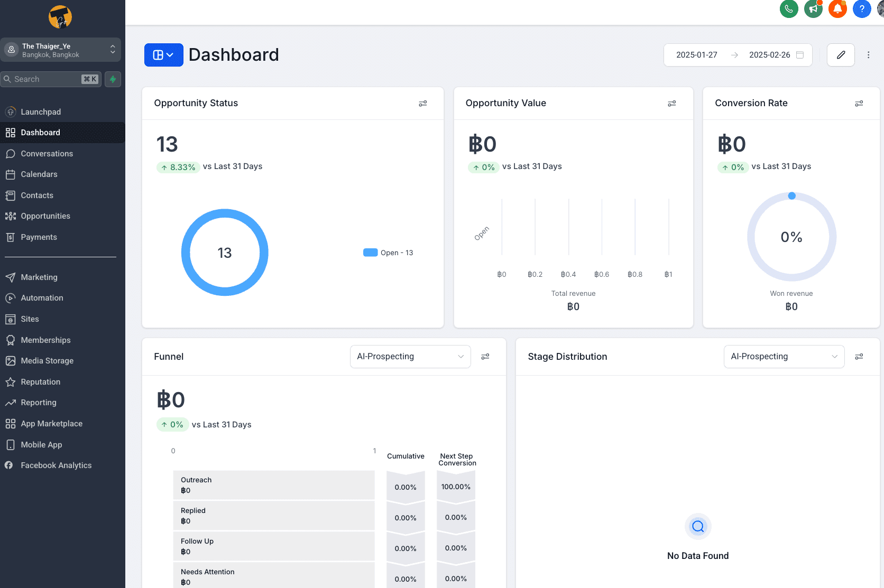Open the orange notifications bell
The height and width of the screenshot is (588, 884).
tap(837, 9)
